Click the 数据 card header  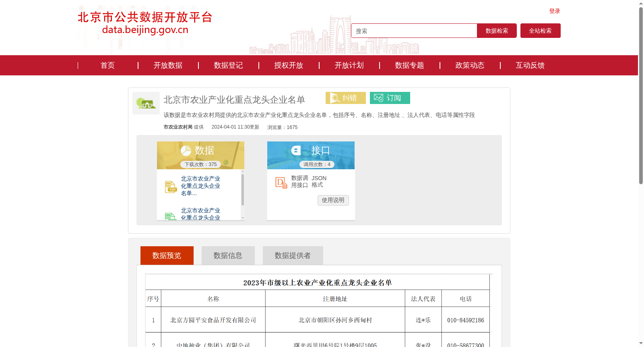[200, 155]
